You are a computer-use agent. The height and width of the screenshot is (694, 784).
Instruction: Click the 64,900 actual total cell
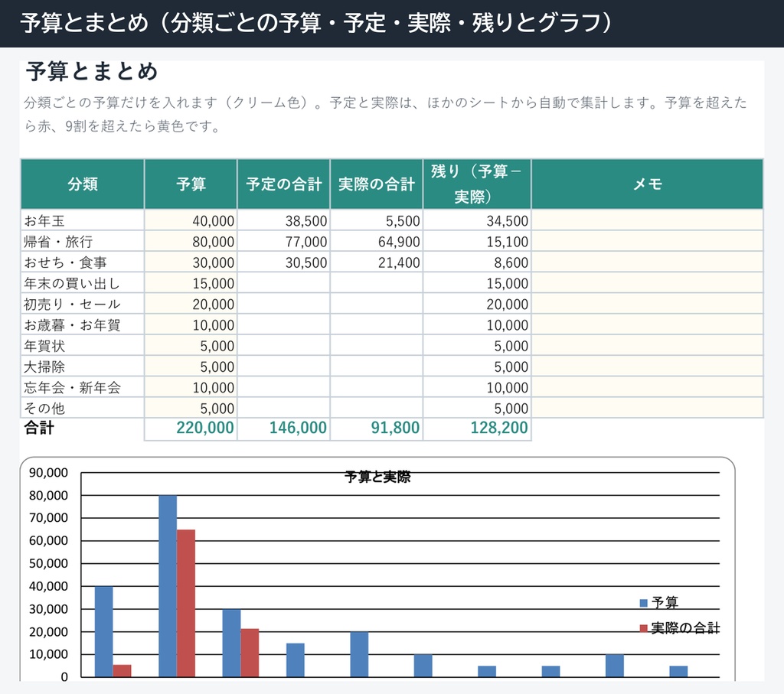377,241
